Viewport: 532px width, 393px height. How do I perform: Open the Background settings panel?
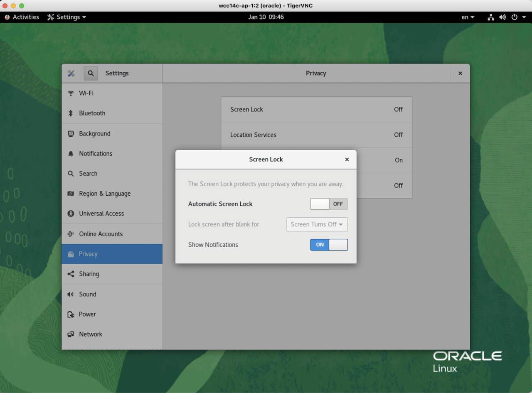click(x=112, y=133)
